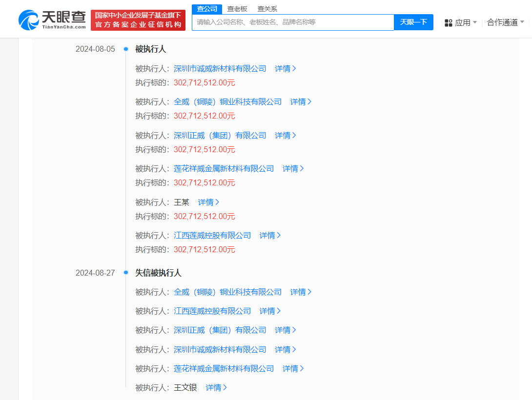Select the 查公司 tab
The height and width of the screenshot is (400, 532).
click(x=206, y=8)
